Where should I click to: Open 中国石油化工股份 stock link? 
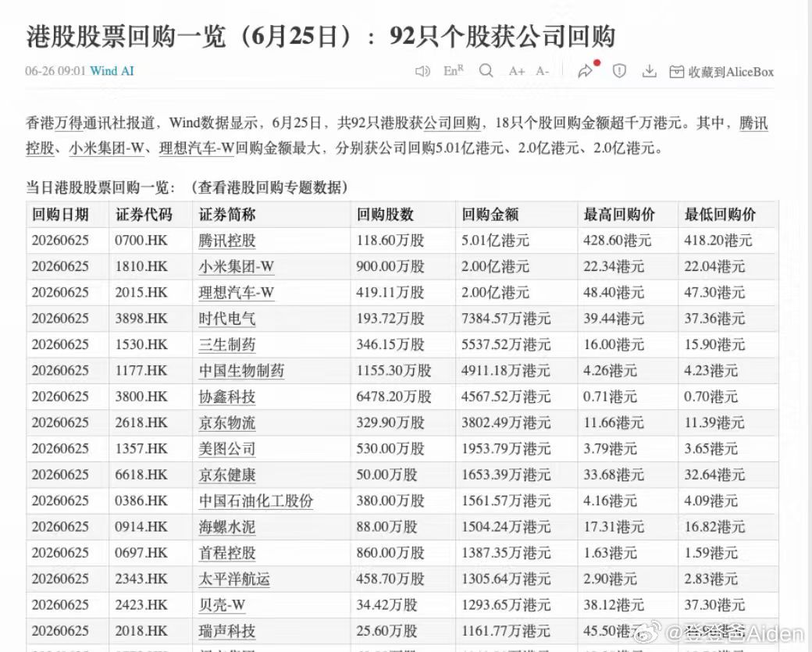point(256,501)
